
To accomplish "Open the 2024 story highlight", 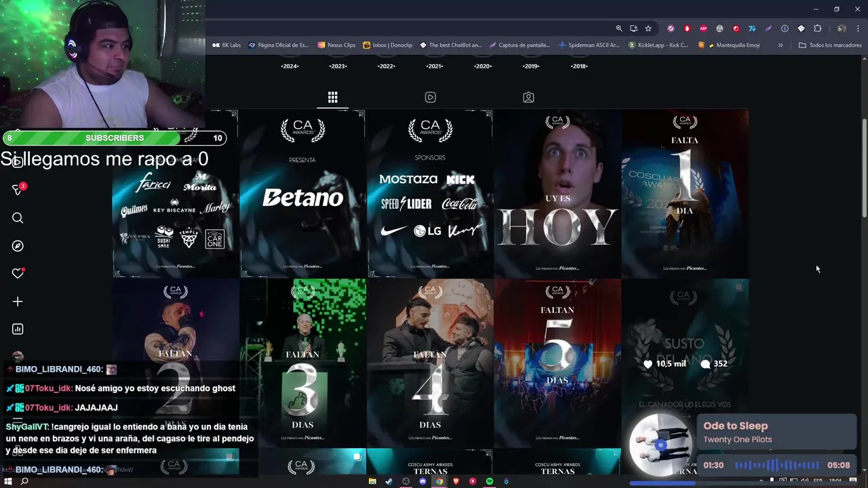I will [x=290, y=66].
